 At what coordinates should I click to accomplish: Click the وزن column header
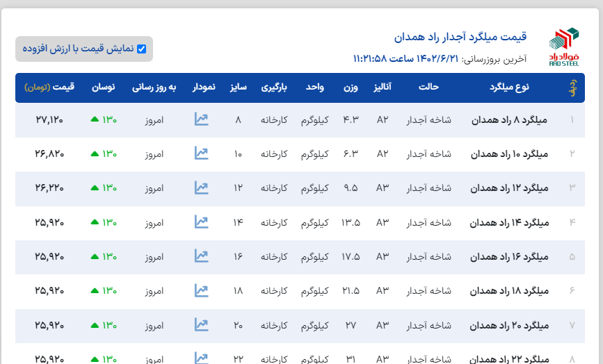click(x=351, y=88)
